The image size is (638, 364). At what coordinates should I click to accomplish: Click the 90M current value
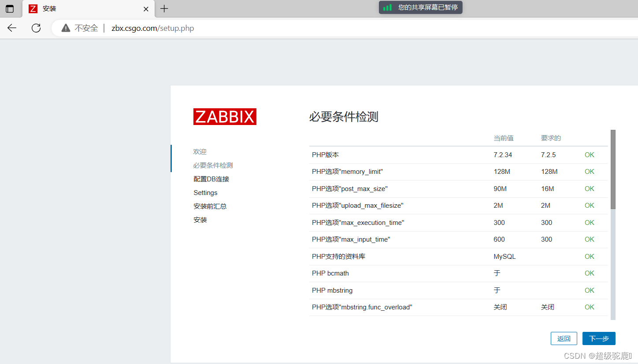click(500, 189)
